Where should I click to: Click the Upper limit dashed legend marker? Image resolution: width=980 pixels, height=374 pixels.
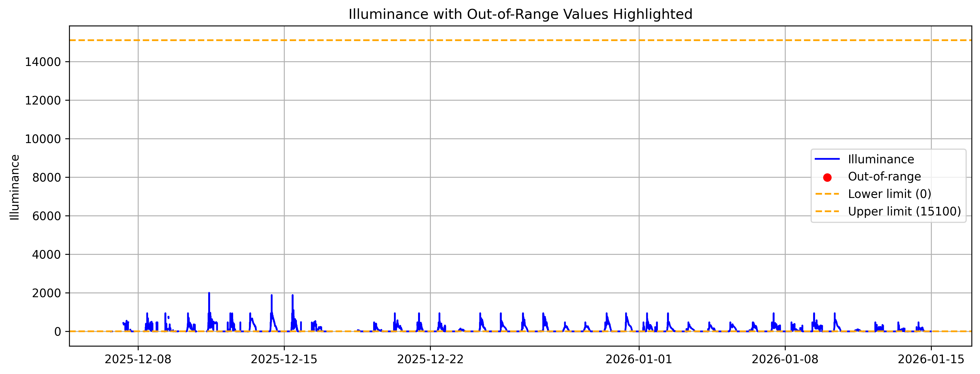pyautogui.click(x=827, y=212)
